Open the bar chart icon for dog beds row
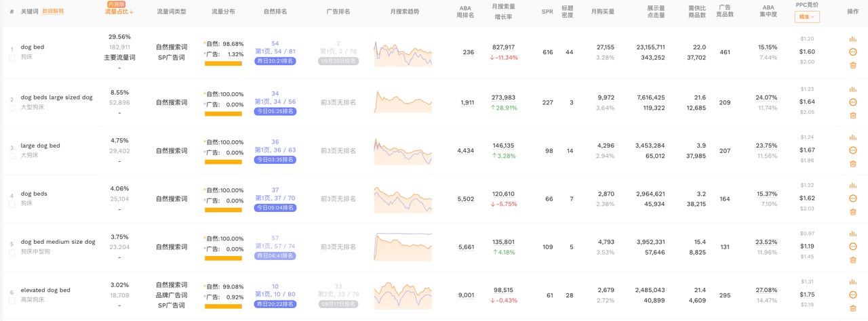This screenshot has height=321, width=868. point(852,186)
